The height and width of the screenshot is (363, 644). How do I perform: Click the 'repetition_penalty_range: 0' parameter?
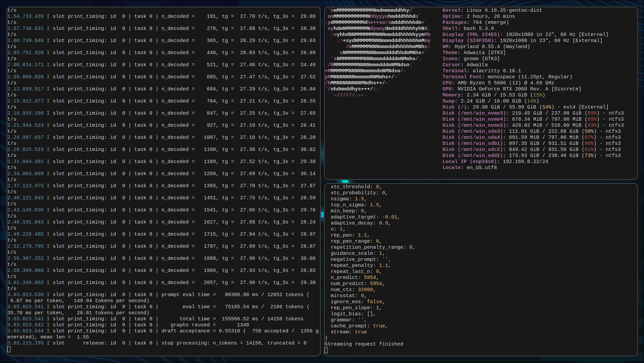pyautogui.click(x=373, y=247)
